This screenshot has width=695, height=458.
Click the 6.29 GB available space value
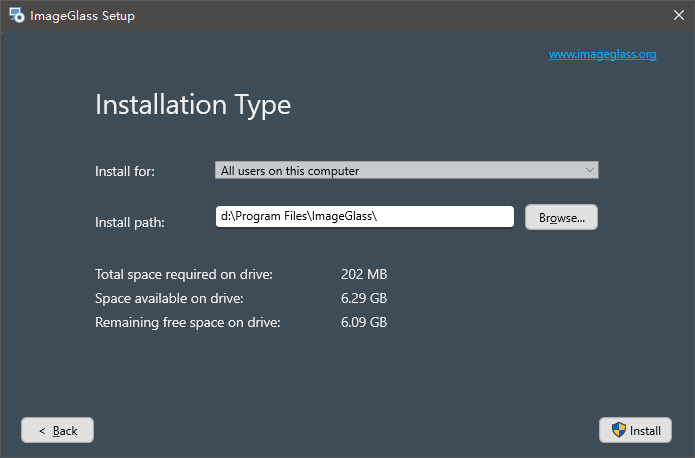point(364,298)
